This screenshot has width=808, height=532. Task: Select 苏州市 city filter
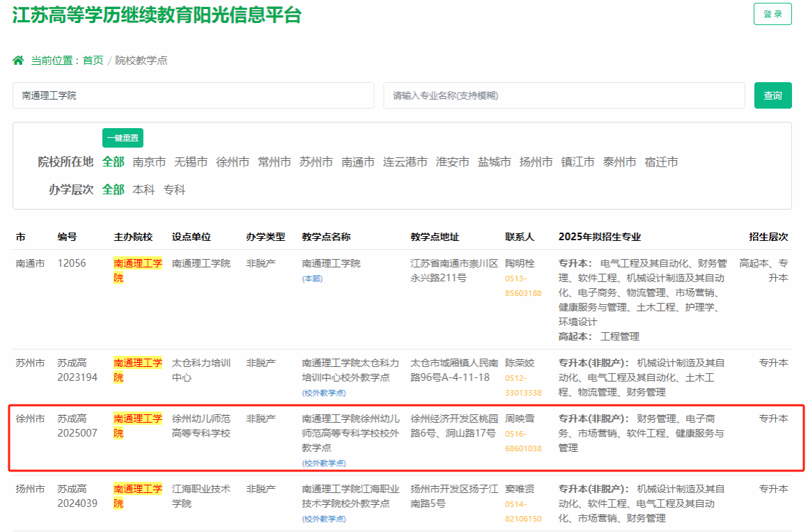pyautogui.click(x=316, y=162)
